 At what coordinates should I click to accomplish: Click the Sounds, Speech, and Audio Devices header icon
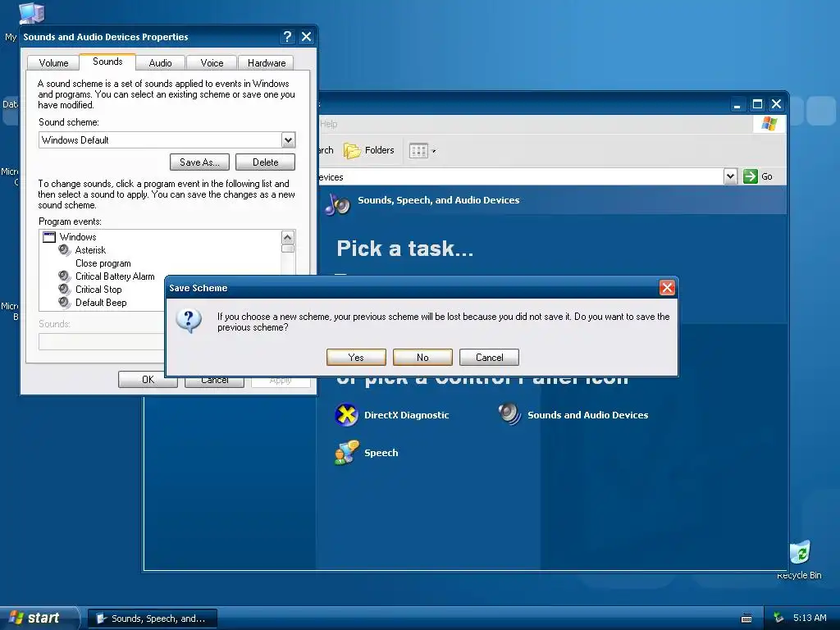click(x=337, y=204)
